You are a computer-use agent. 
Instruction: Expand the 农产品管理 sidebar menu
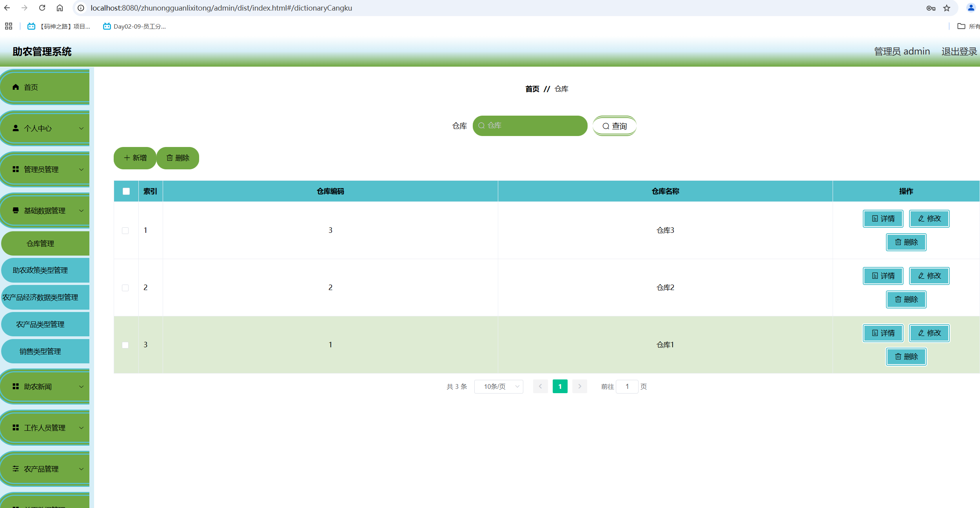click(x=45, y=469)
